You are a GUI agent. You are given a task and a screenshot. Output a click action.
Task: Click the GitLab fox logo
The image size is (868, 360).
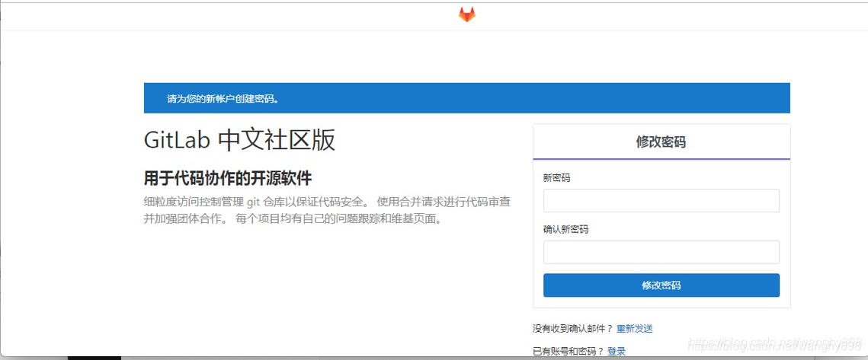click(466, 14)
